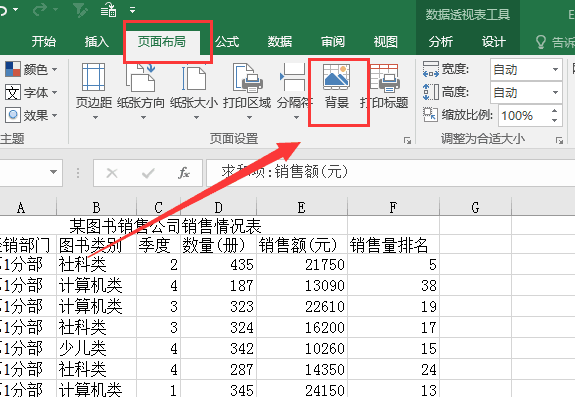Click the Tell Me lightbulb icon
Image resolution: width=575 pixels, height=397 pixels.
(x=541, y=42)
